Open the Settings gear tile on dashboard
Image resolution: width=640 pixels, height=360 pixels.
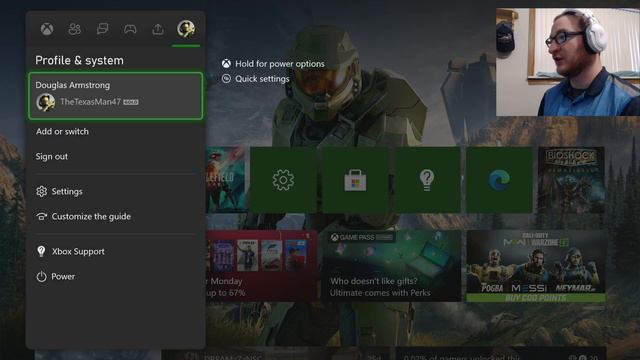tap(283, 180)
